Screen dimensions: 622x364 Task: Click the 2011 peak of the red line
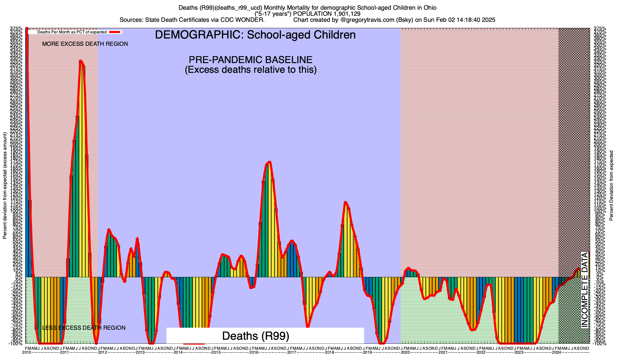coord(80,61)
